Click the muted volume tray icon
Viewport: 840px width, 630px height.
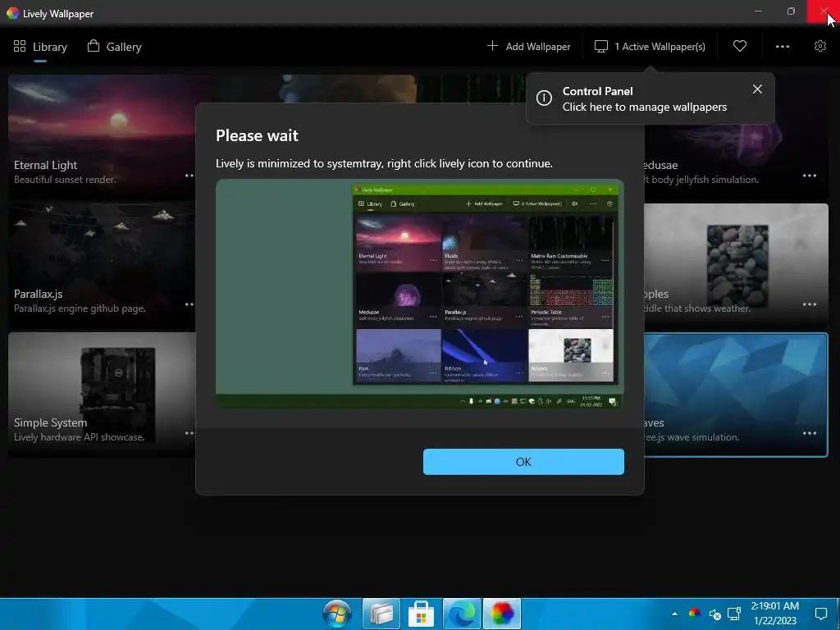coord(714,614)
